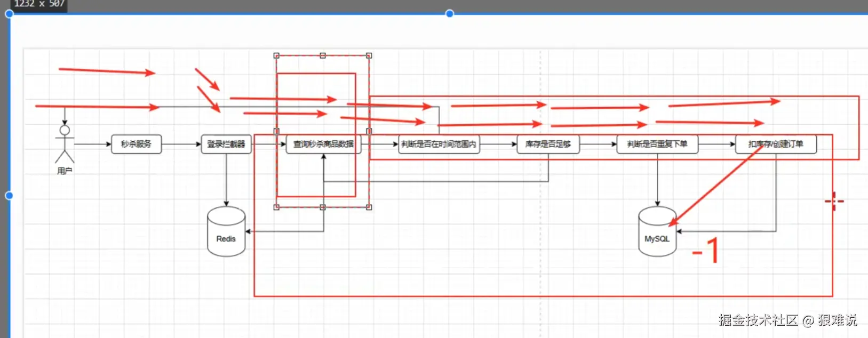Select the 查询秒杀商品数据 box
The height and width of the screenshot is (338, 868).
point(324,144)
